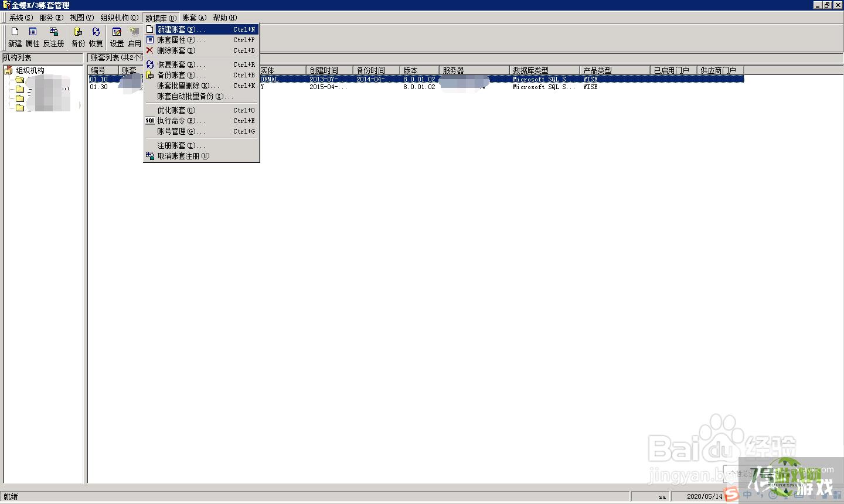The height and width of the screenshot is (504, 844).
Task: Click the 2015-04 creation date cell
Action: [x=328, y=87]
